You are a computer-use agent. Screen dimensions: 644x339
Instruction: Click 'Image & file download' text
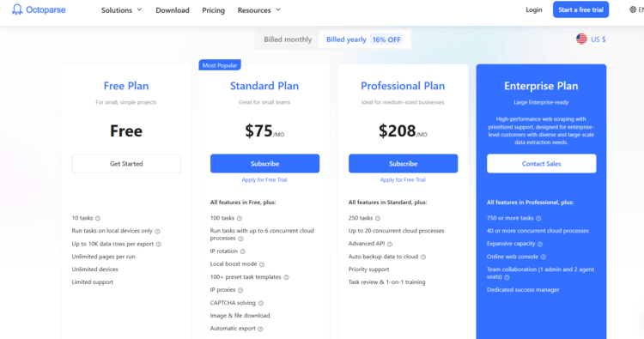(x=240, y=316)
